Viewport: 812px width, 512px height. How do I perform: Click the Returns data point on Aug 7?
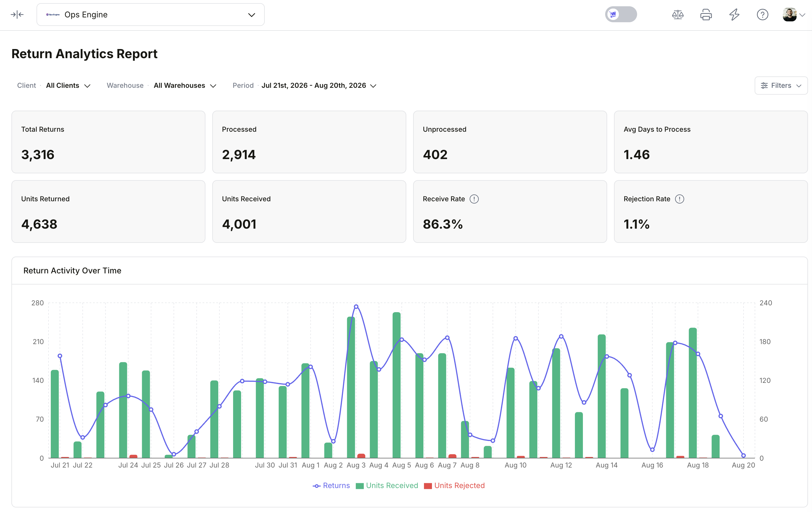point(447,338)
